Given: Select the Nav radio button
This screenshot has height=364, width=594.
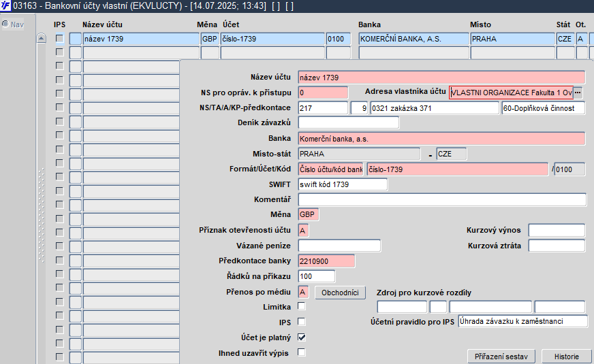Looking at the screenshot, I should [x=5, y=24].
